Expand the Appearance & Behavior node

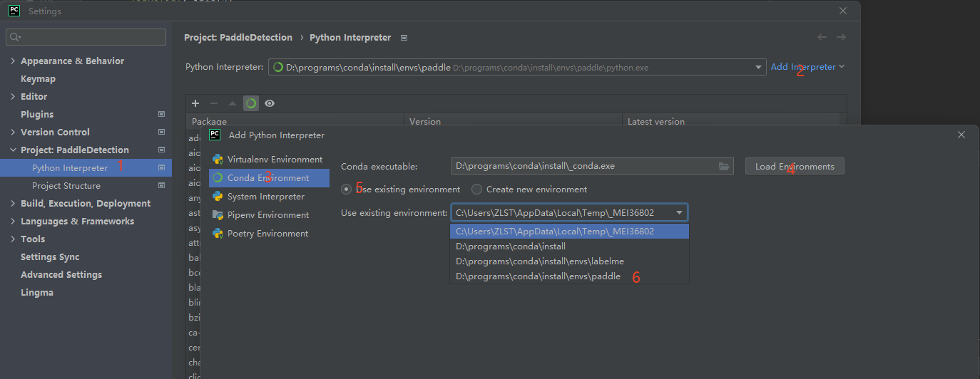[13, 61]
